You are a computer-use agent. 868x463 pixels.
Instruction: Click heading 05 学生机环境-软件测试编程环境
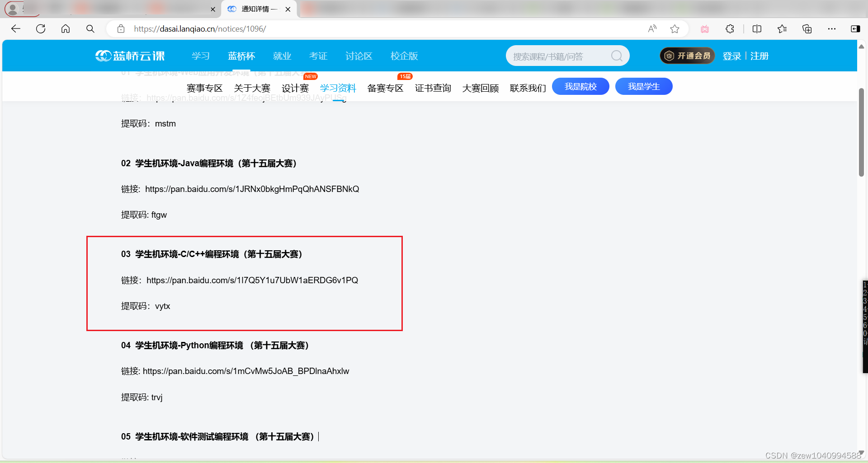(218, 437)
